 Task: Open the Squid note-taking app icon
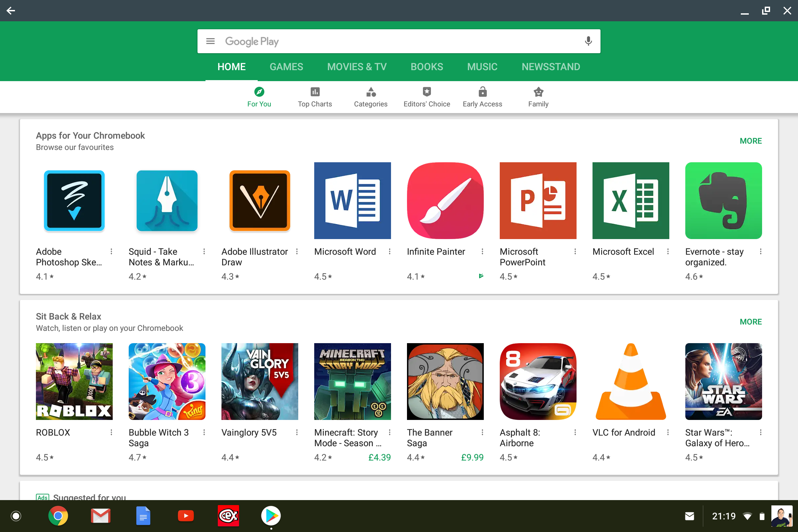tap(167, 200)
